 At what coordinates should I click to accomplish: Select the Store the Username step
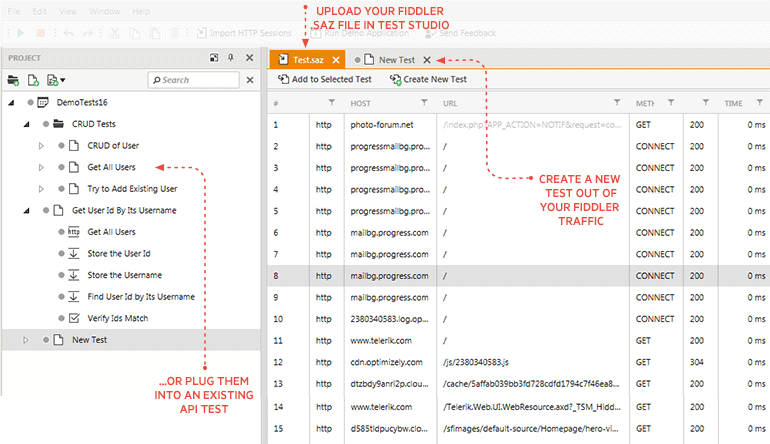[x=125, y=275]
